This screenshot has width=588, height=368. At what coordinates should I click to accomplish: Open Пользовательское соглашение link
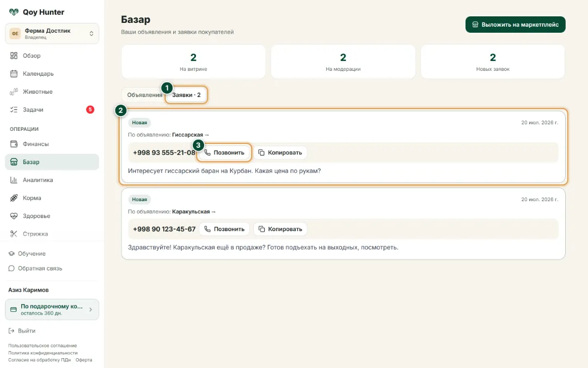pyautogui.click(x=42, y=346)
